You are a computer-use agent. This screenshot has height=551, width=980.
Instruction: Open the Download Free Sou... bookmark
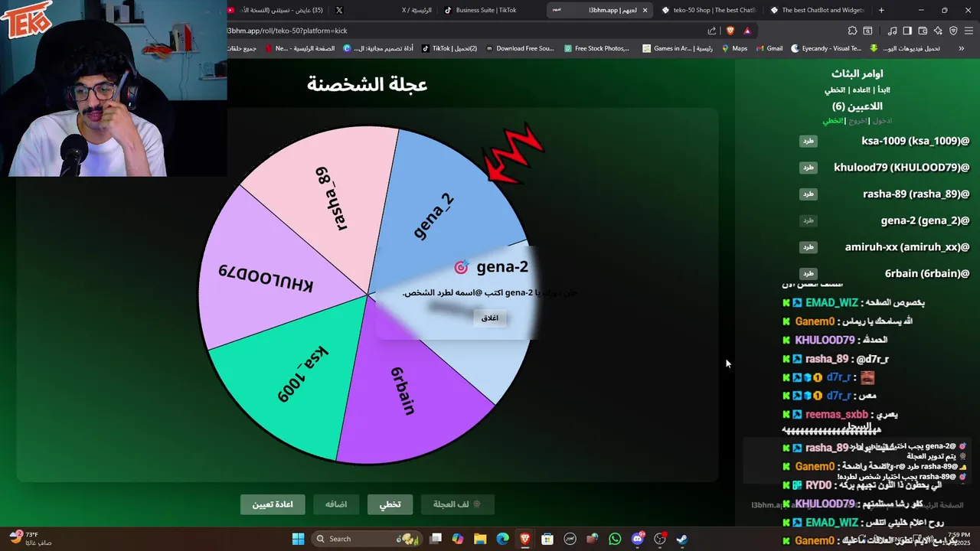518,48
